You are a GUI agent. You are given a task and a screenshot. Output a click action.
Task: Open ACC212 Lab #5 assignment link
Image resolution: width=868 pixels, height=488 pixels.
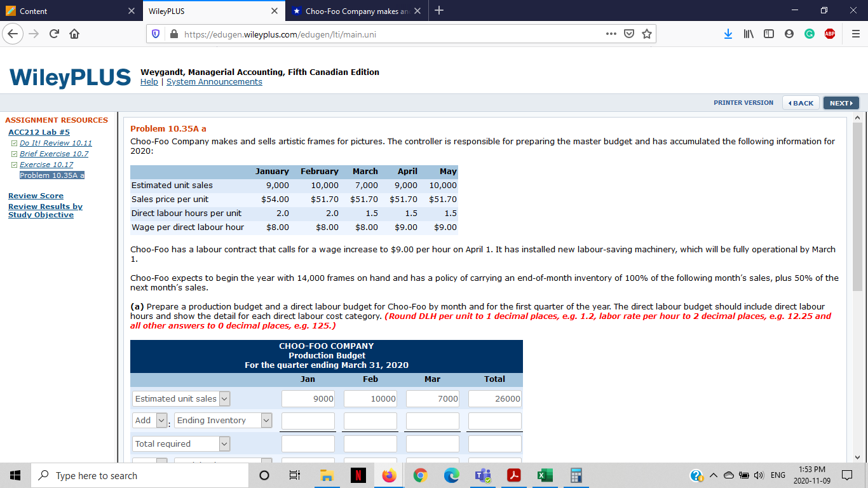[39, 132]
